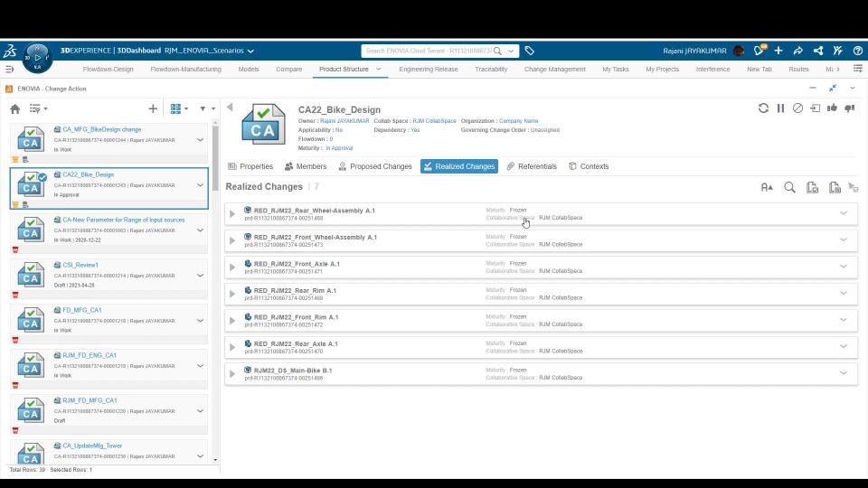
Task: Click In Approval maturity link
Action: point(339,148)
